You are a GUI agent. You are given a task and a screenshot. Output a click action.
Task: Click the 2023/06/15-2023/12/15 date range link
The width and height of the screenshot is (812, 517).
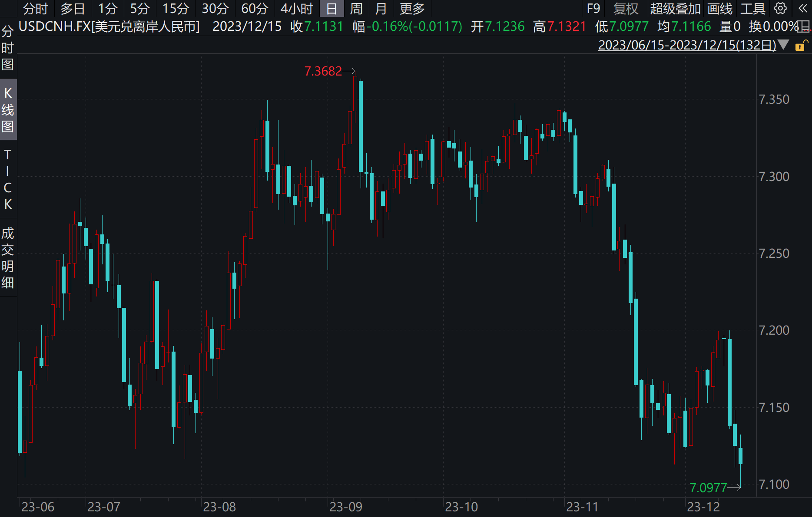[x=686, y=45]
